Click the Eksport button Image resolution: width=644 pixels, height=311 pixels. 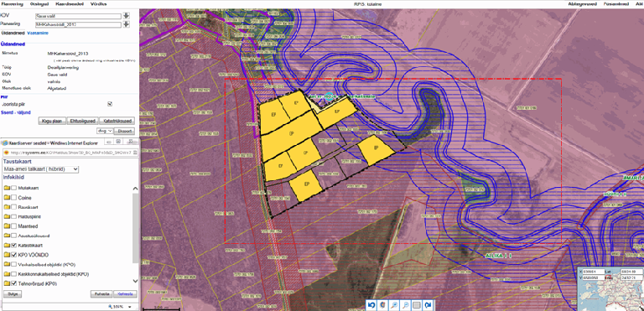pos(123,131)
